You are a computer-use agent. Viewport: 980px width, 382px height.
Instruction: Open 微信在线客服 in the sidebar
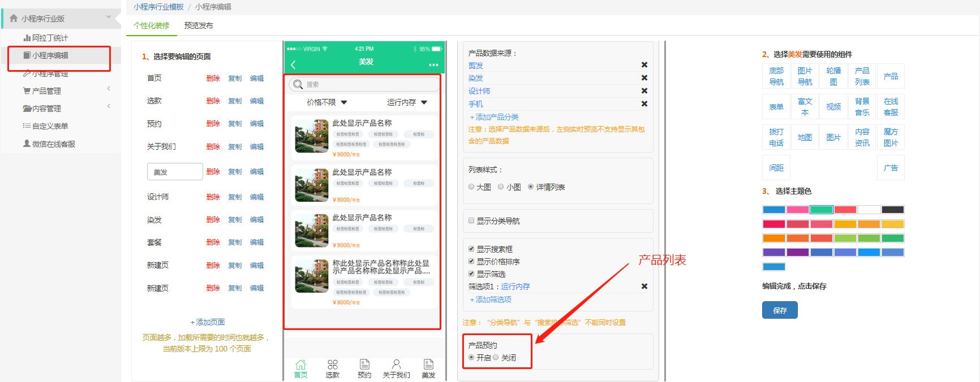pos(53,144)
